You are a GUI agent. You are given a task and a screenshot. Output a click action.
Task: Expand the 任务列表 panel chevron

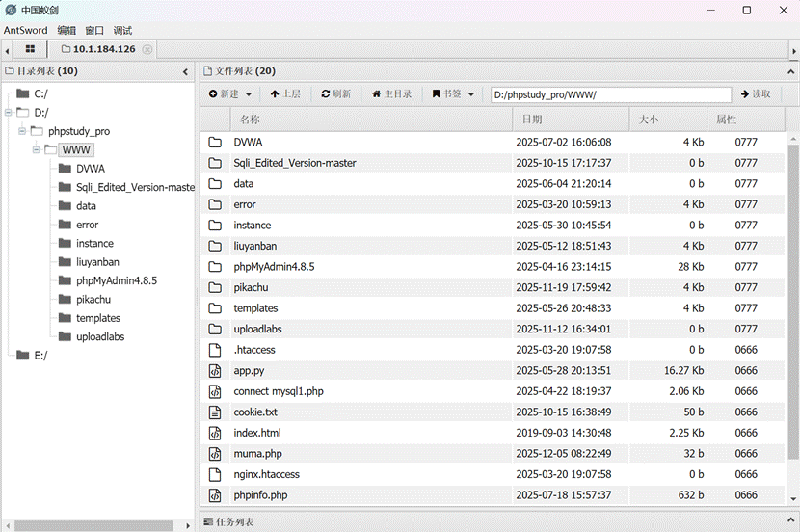coord(790,520)
